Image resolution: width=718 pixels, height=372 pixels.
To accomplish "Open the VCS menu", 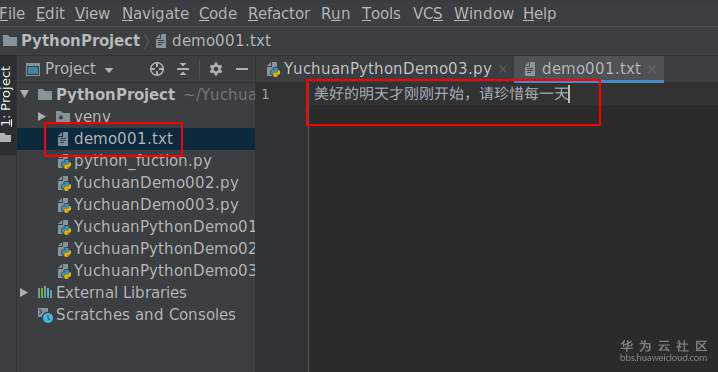I will tap(428, 14).
